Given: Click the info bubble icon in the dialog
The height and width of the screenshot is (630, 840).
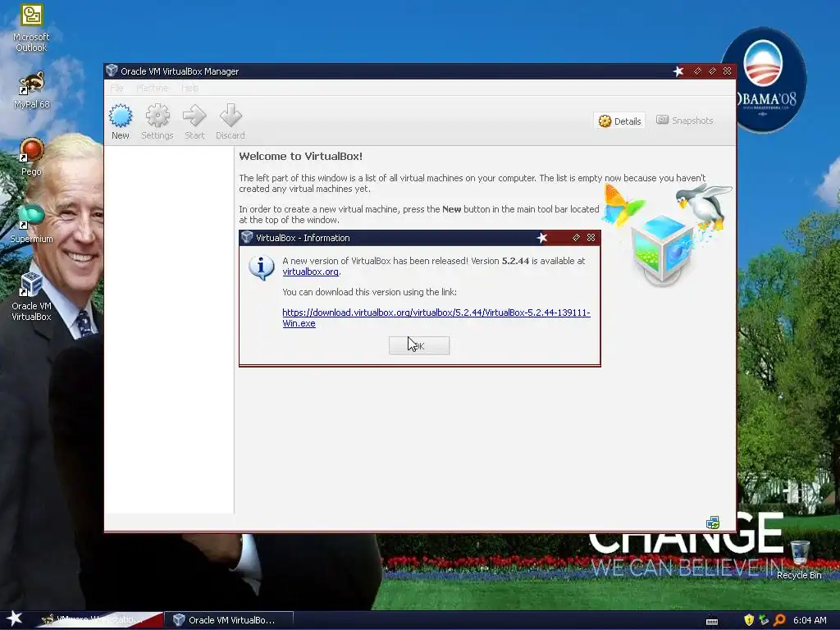Looking at the screenshot, I should pos(261,267).
